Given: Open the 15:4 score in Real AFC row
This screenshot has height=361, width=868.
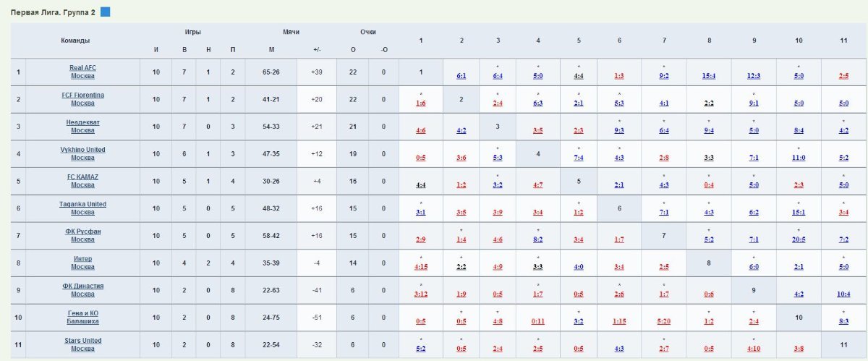Looking at the screenshot, I should click(x=709, y=76).
